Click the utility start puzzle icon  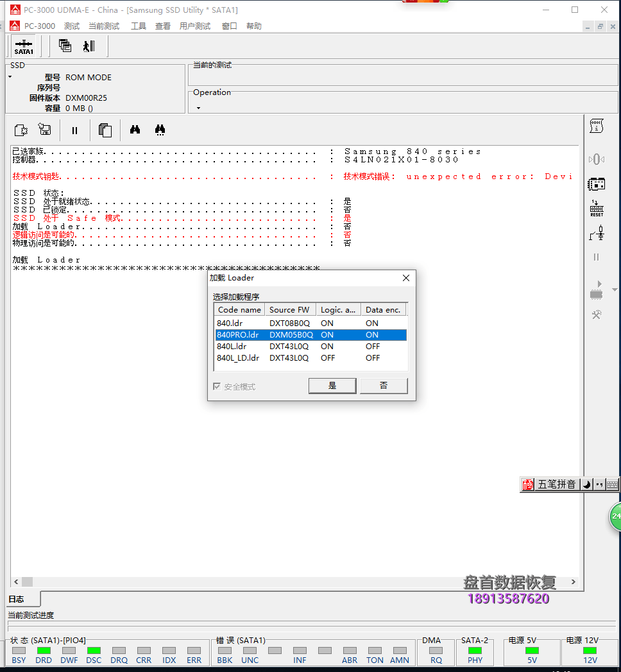tap(21, 130)
